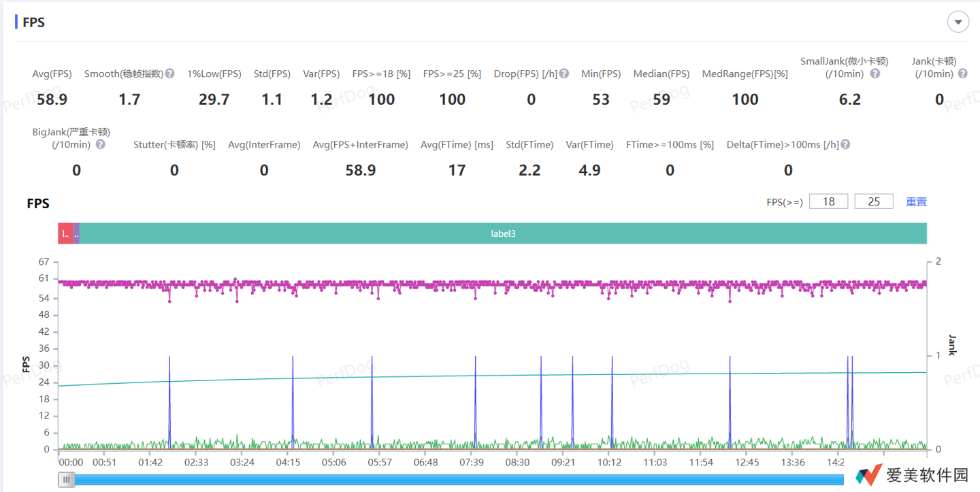Screen dimensions: 980x492
Task: Click help icon beside BigJank(严重卡顿) /10min
Action: (x=100, y=144)
